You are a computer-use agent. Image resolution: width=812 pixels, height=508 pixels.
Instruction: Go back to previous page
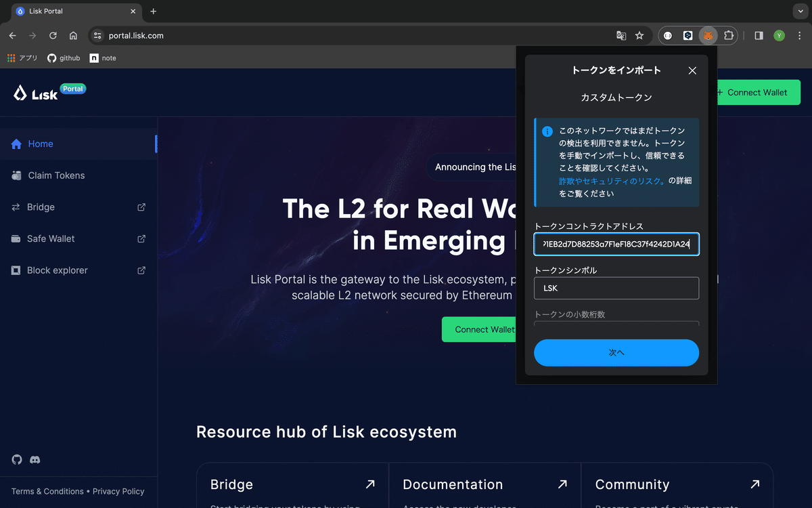pos(12,36)
